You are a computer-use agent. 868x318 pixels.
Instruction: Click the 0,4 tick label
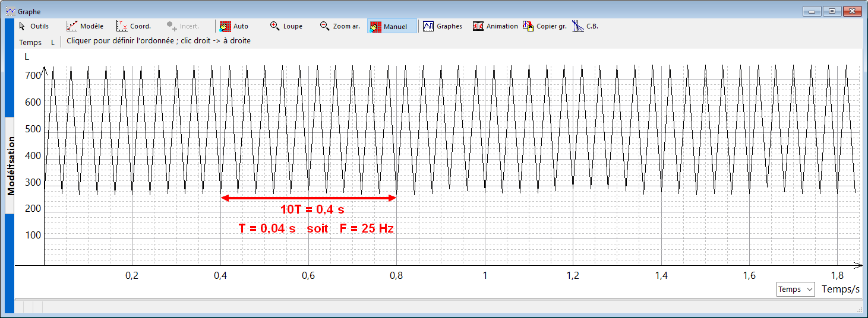[220, 275]
